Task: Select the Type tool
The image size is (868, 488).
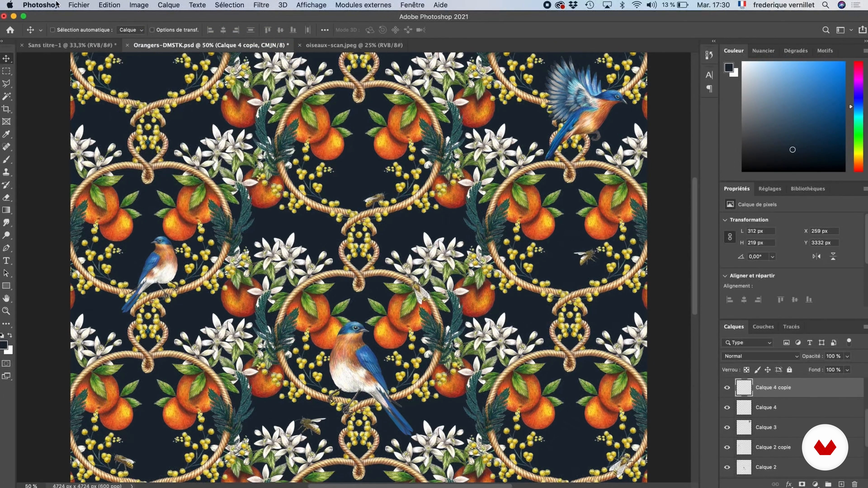Action: coord(6,260)
